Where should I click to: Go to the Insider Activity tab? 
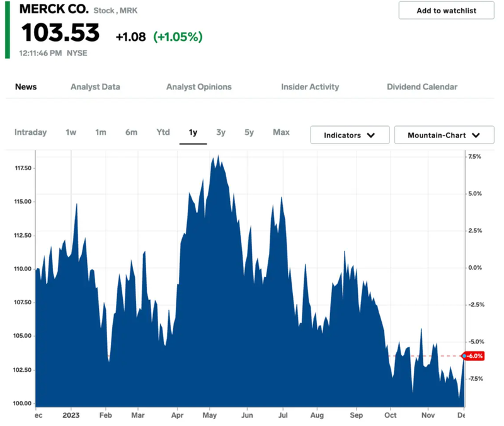pyautogui.click(x=310, y=87)
